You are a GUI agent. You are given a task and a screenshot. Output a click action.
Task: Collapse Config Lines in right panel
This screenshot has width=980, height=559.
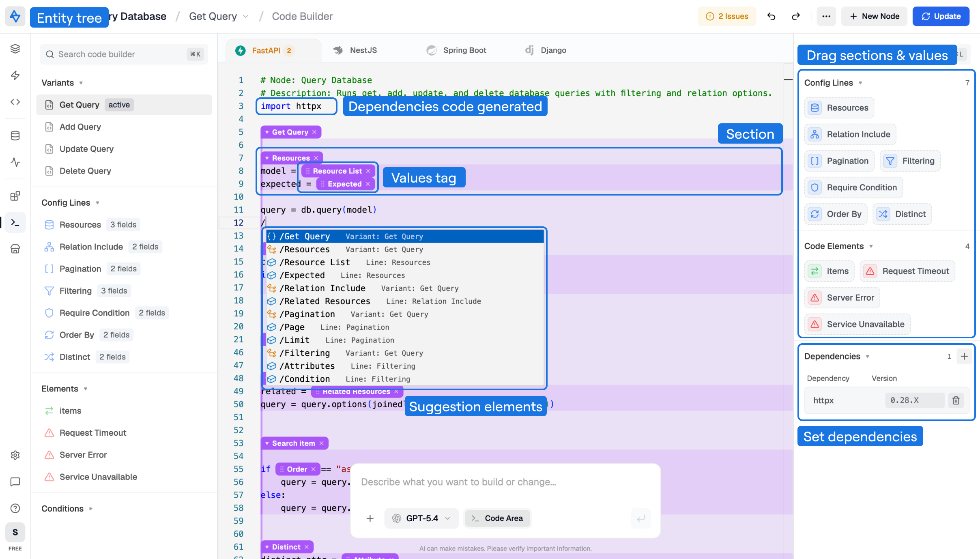tap(860, 83)
